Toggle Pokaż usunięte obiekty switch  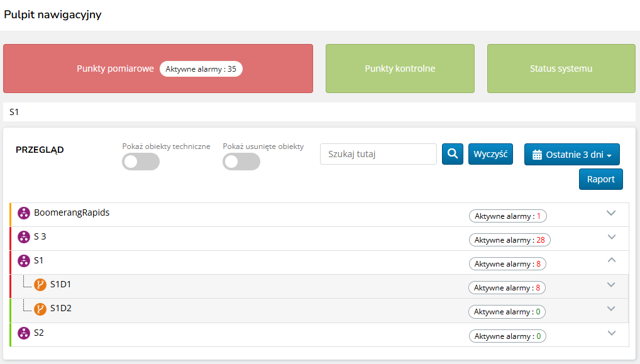(x=241, y=162)
